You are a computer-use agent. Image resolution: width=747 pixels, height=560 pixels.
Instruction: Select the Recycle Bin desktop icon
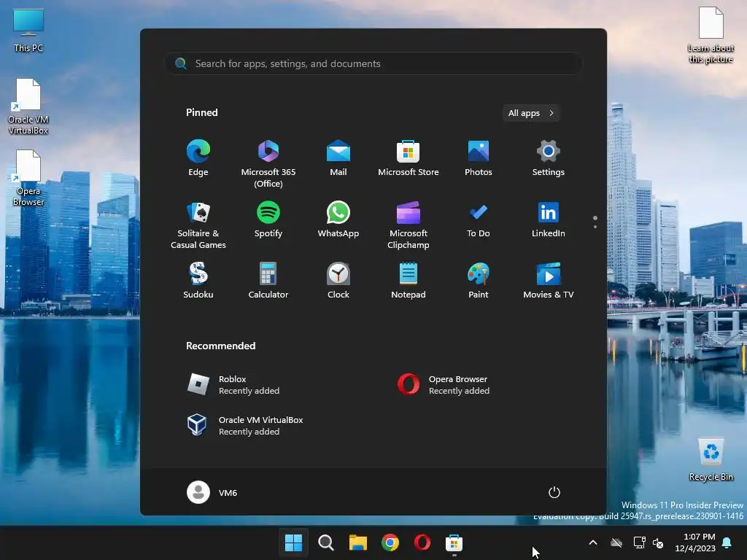[711, 459]
